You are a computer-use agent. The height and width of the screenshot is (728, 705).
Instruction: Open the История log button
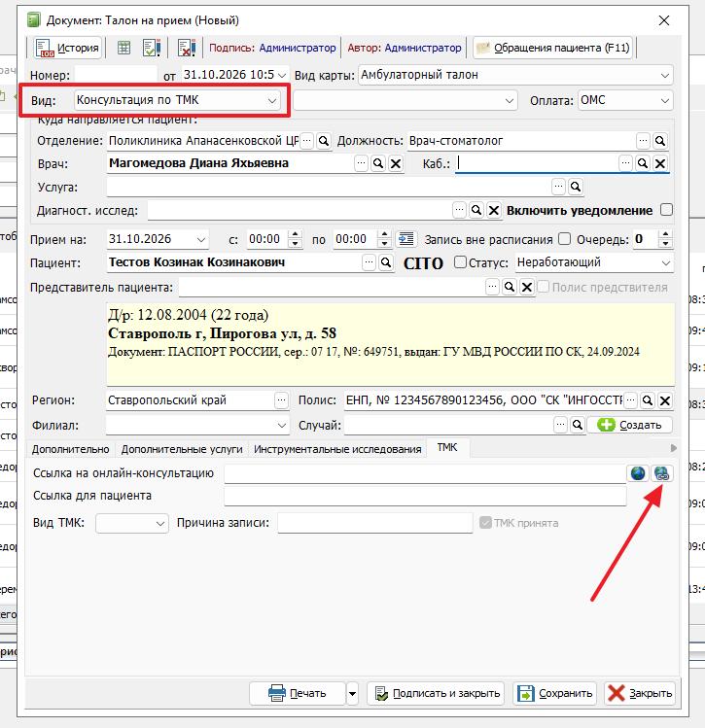point(68,48)
